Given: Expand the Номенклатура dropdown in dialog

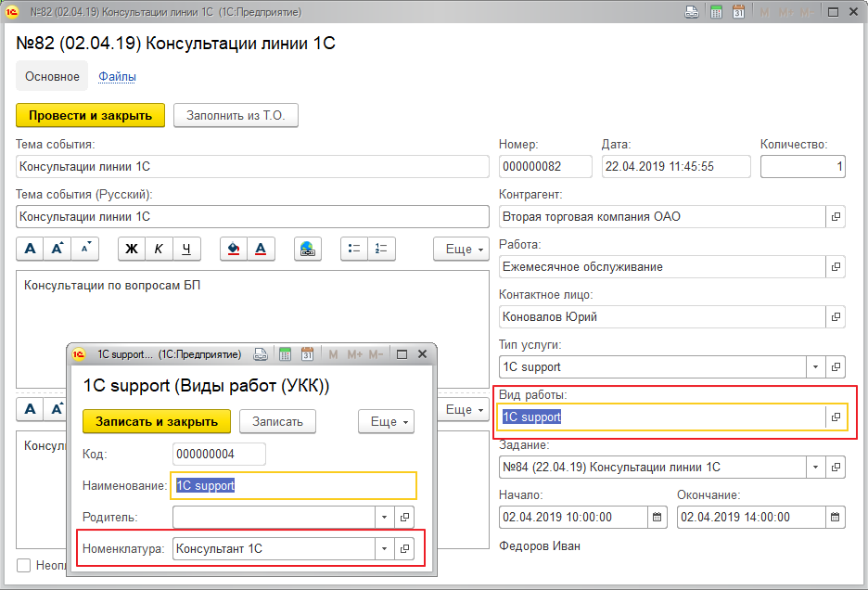Looking at the screenshot, I should click(x=384, y=549).
